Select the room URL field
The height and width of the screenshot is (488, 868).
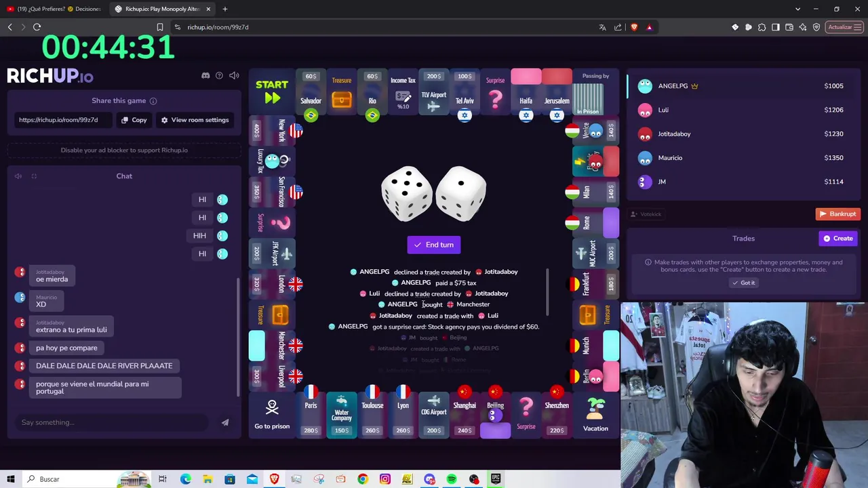[x=62, y=120]
